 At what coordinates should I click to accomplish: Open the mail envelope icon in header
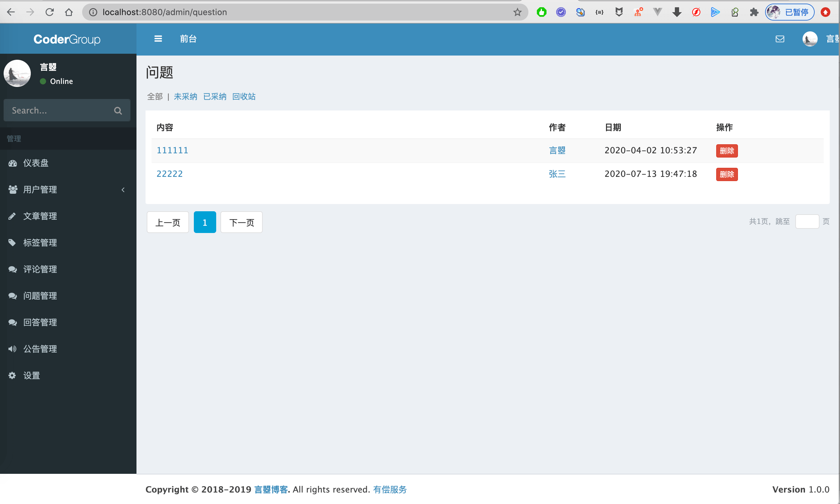(780, 39)
